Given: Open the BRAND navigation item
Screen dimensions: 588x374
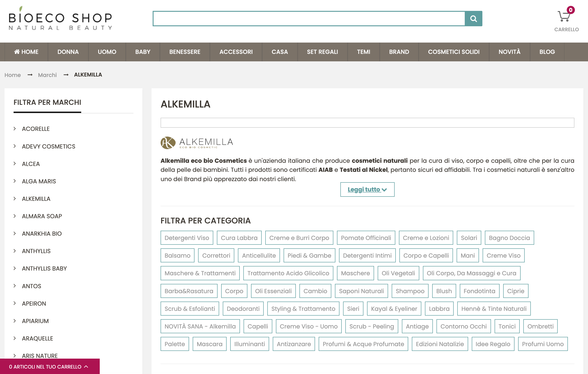Looking at the screenshot, I should coord(399,52).
